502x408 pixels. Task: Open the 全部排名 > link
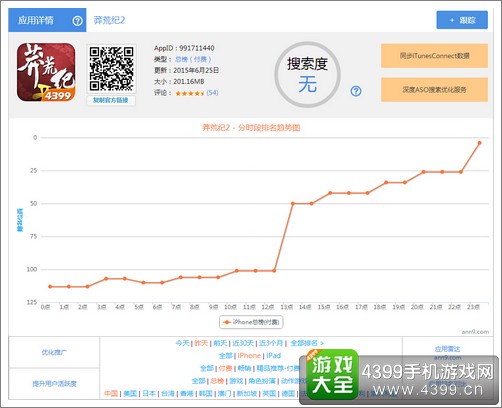pos(307,343)
